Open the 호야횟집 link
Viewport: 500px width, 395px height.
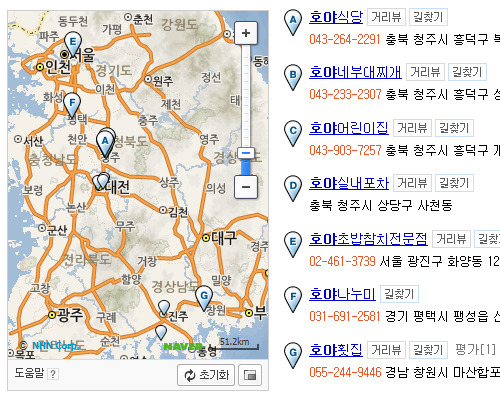click(x=336, y=350)
